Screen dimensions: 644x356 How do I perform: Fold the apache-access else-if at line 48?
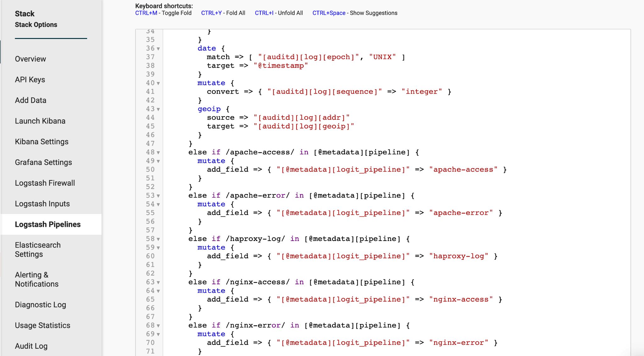(158, 152)
